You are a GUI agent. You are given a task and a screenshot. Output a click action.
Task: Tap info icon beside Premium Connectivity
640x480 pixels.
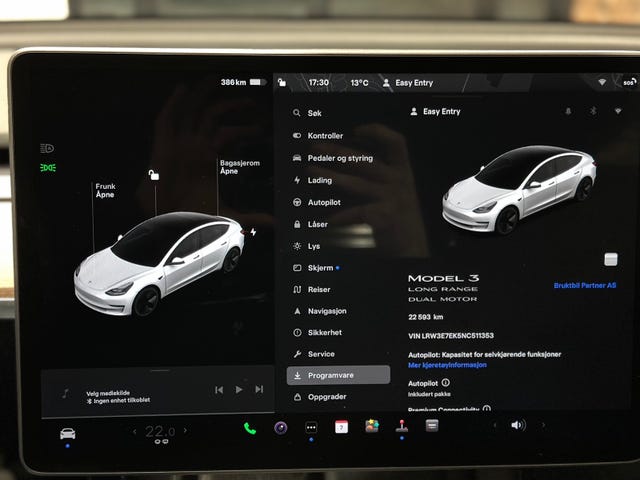coord(487,409)
